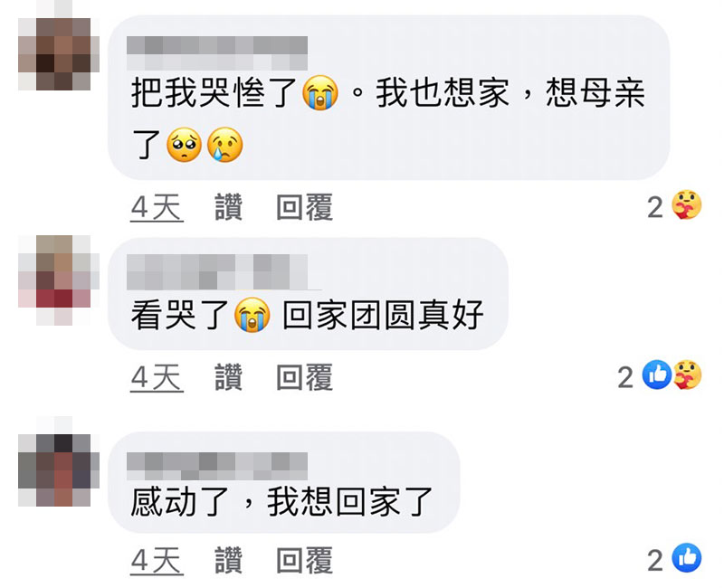Click the care reaction icon on first comment
Image resolution: width=724 pixels, height=588 pixels.
coord(686,204)
